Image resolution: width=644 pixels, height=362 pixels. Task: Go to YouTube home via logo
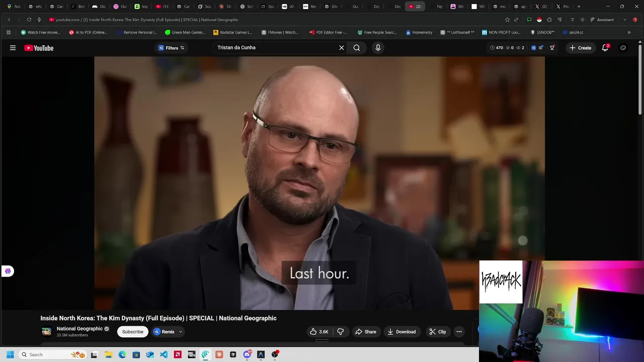coord(39,48)
